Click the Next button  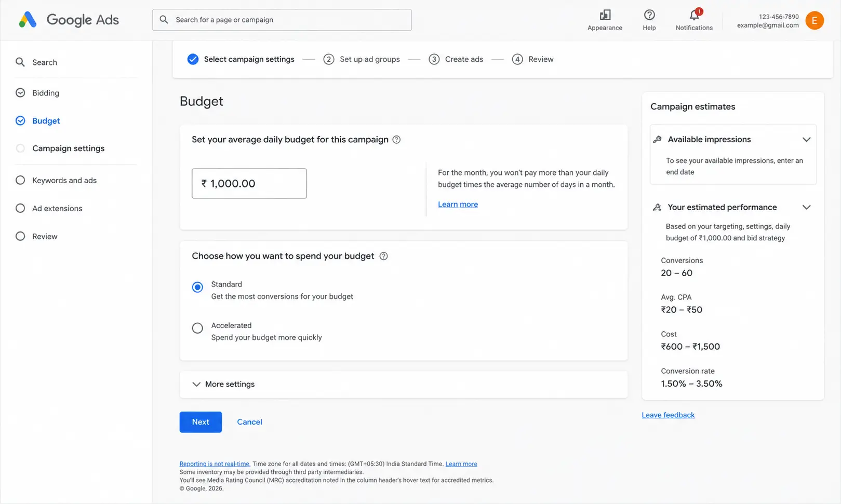pyautogui.click(x=201, y=423)
